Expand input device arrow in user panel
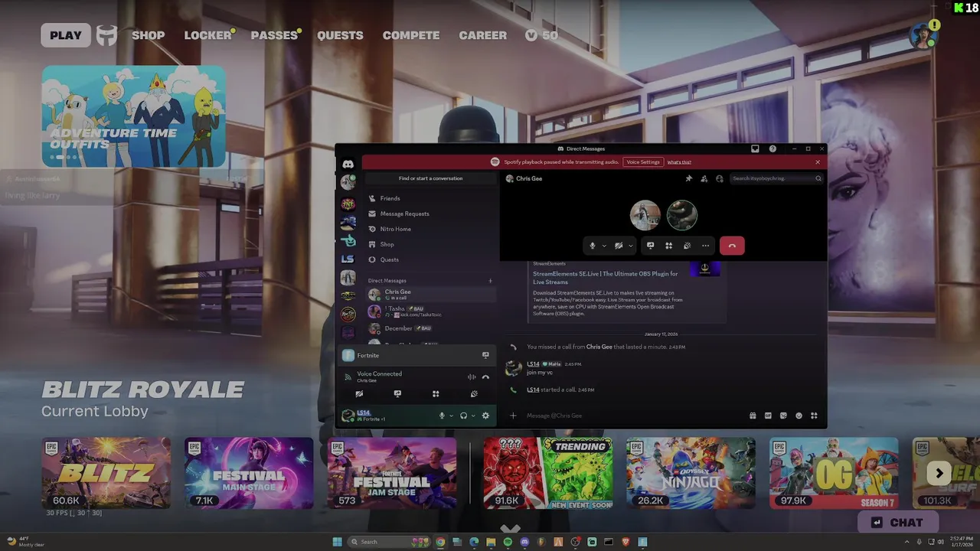 pos(451,416)
